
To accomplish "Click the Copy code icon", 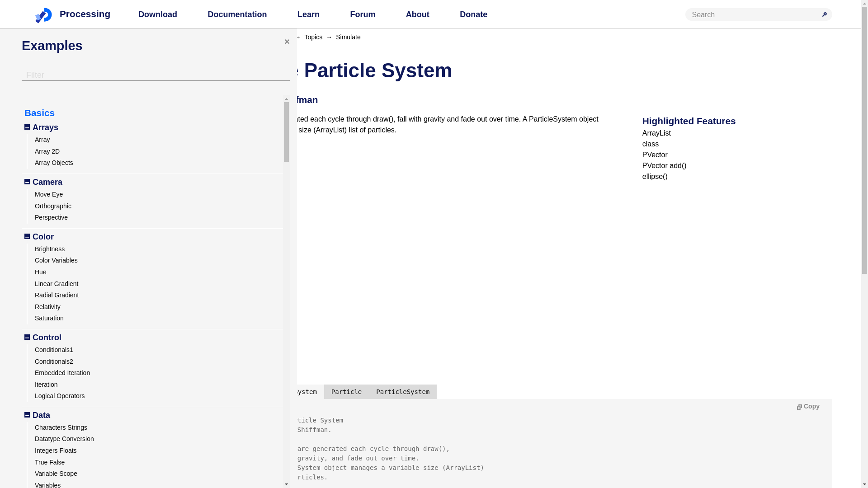I will [x=799, y=407].
